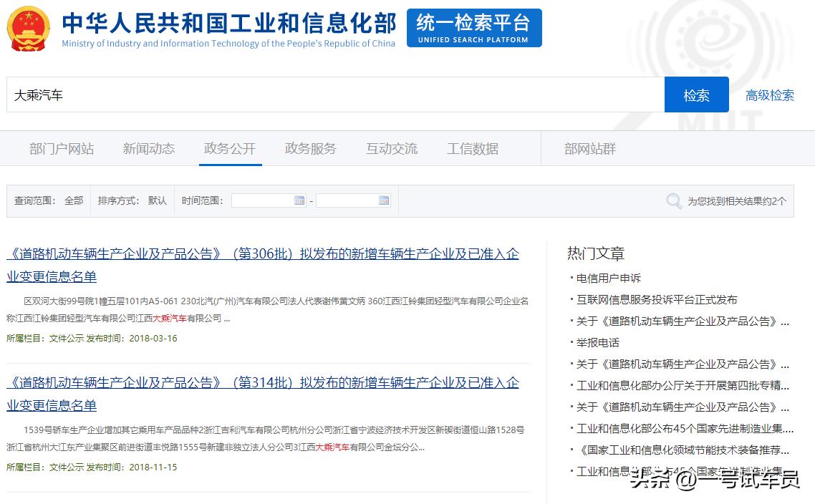This screenshot has height=504, width=815.
Task: Select 默认 sorting option
Action: click(x=157, y=200)
